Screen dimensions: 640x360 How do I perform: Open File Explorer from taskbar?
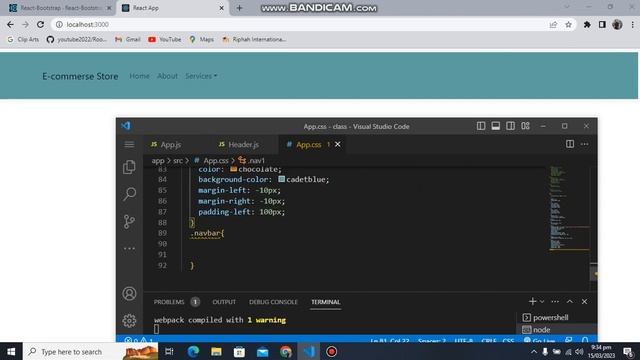coord(216,351)
